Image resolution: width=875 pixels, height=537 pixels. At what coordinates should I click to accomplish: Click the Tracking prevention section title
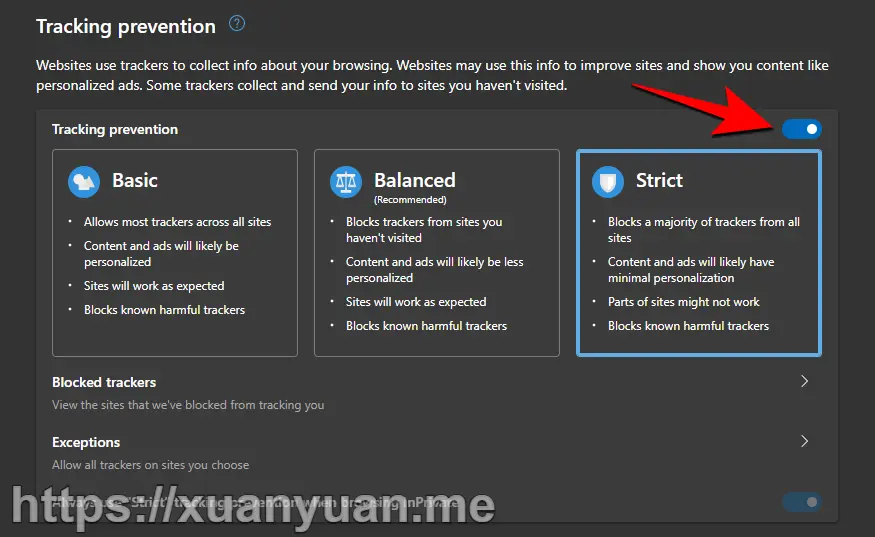pos(126,26)
